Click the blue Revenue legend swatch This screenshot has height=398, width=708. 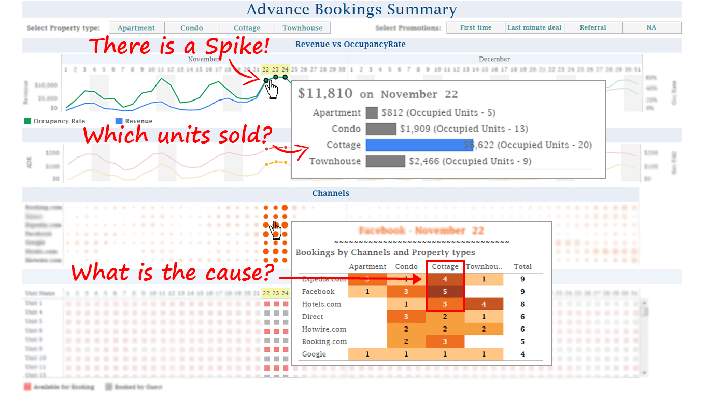pyautogui.click(x=119, y=121)
